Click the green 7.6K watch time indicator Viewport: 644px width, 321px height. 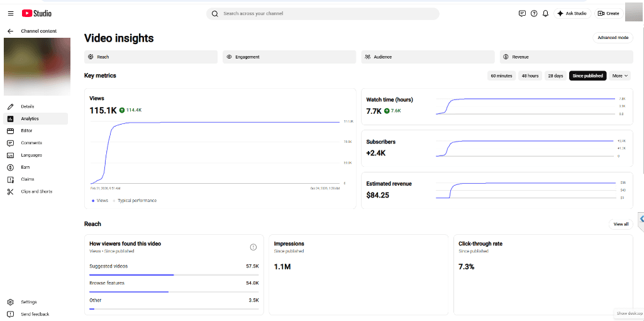click(x=392, y=111)
